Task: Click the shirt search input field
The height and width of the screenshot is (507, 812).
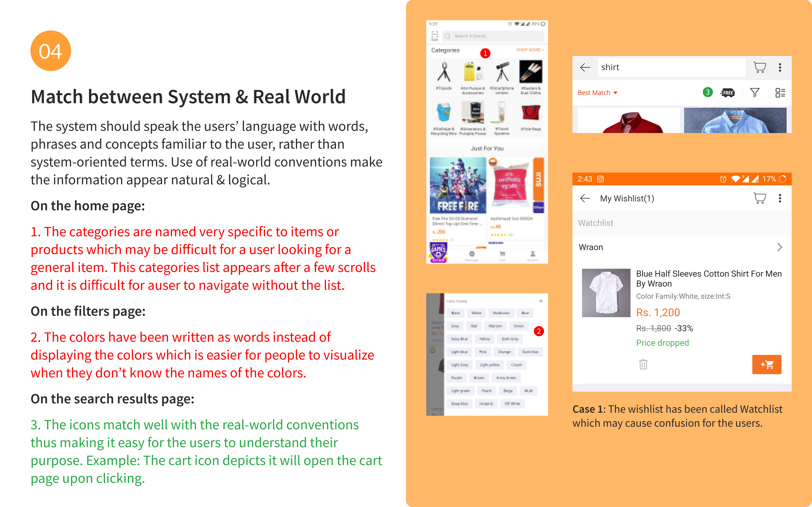Action: [671, 67]
